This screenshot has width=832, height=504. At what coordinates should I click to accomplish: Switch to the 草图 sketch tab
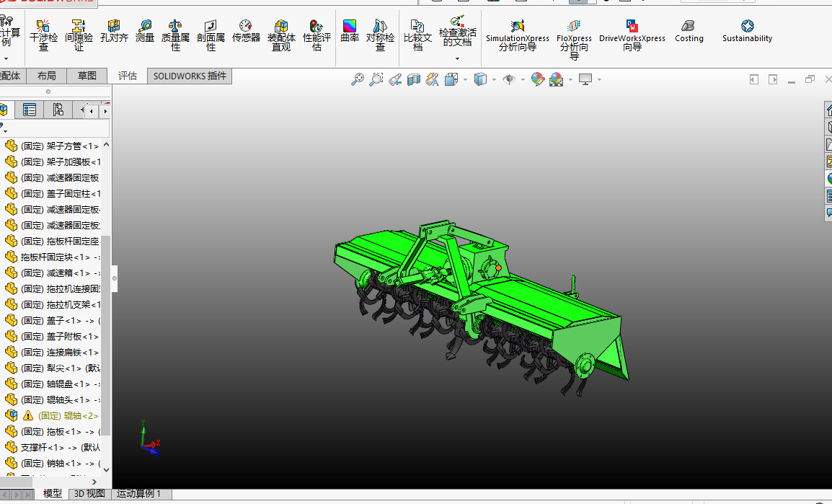[87, 76]
